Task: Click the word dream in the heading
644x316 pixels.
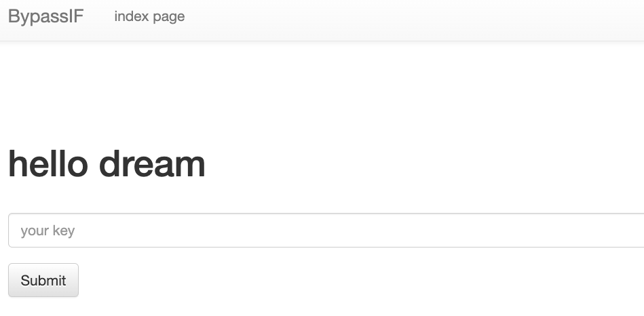Action: 152,163
